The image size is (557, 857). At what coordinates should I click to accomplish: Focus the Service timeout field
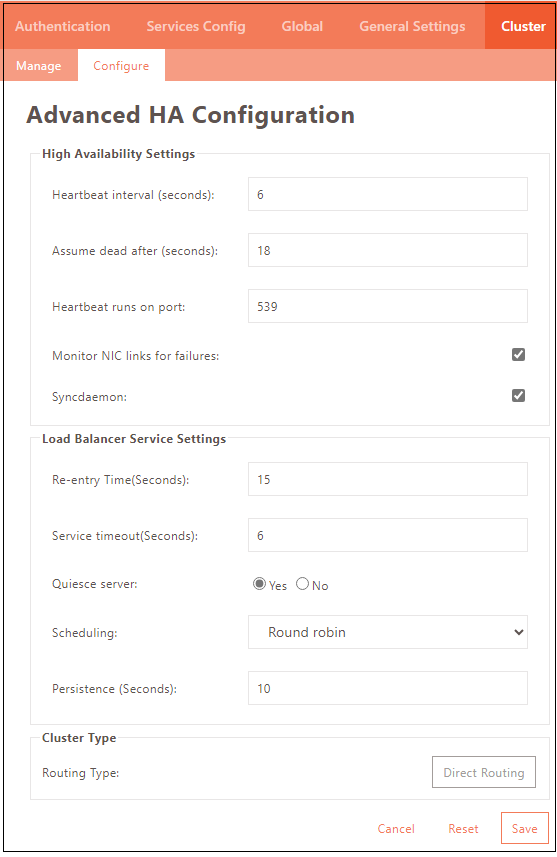coord(388,535)
